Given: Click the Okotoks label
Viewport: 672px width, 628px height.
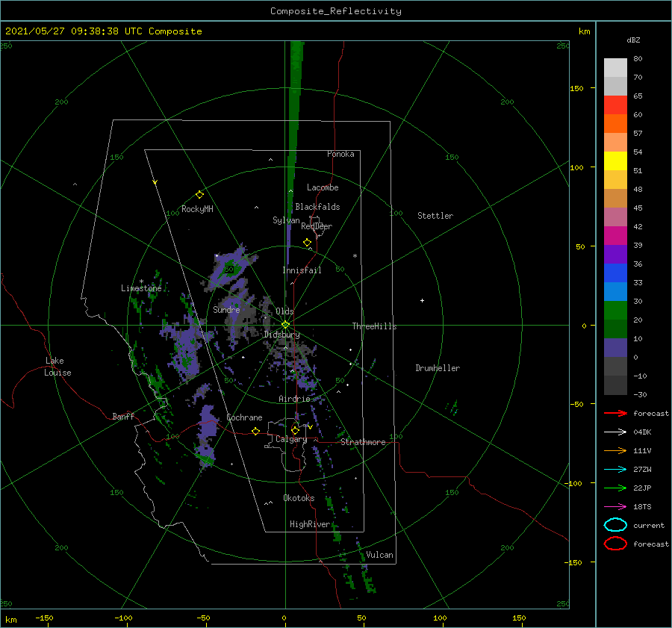Looking at the screenshot, I should [x=299, y=497].
